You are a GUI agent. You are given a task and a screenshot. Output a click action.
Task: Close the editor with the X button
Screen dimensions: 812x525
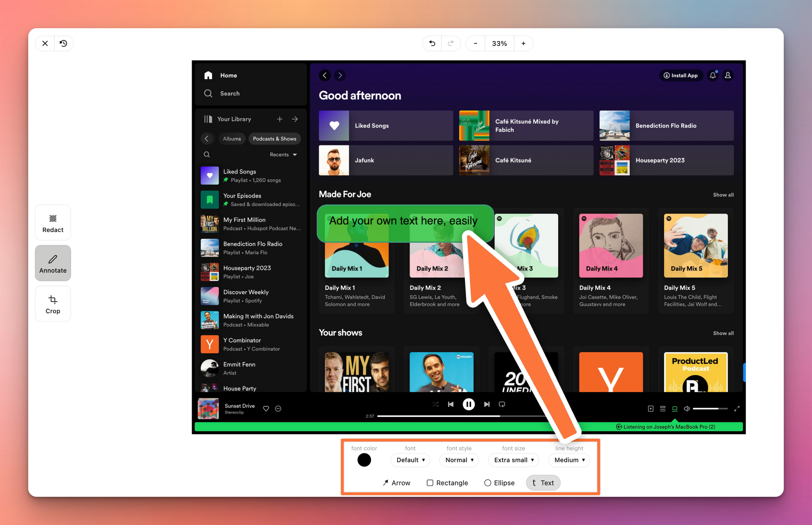point(45,43)
